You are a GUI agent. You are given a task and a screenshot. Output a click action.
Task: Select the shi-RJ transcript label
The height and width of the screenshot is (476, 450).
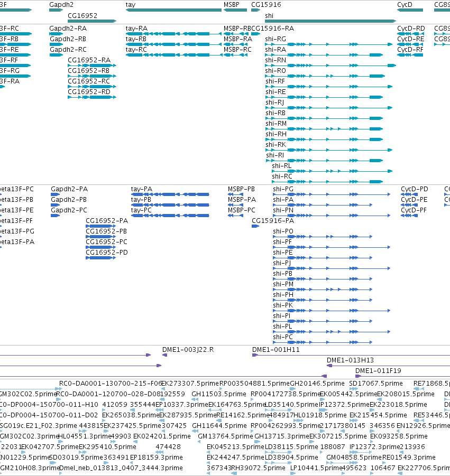click(x=274, y=102)
